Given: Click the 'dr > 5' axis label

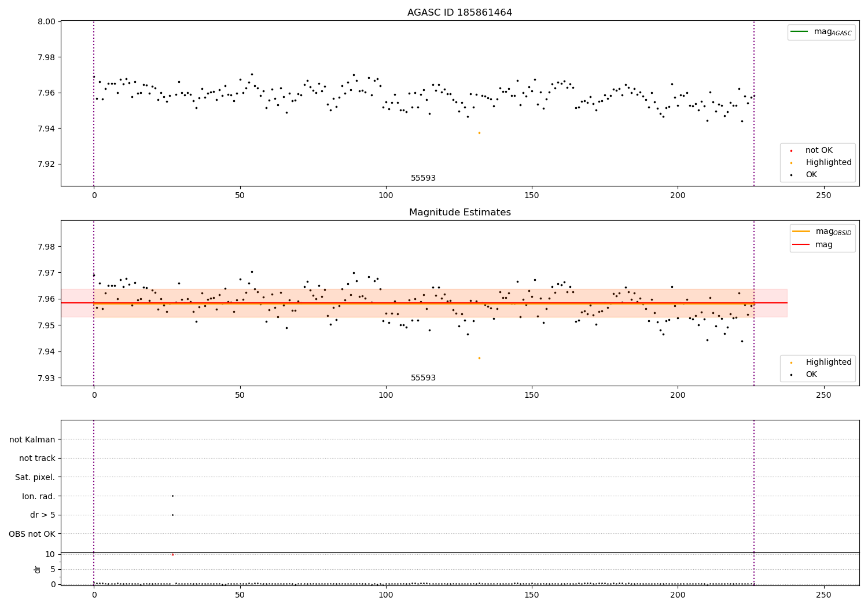Looking at the screenshot, I should [x=43, y=515].
